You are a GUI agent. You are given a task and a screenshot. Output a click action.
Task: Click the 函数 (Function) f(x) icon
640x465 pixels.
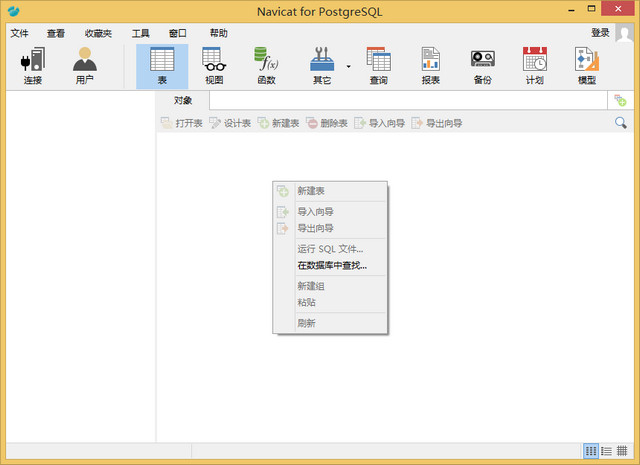coord(266,66)
